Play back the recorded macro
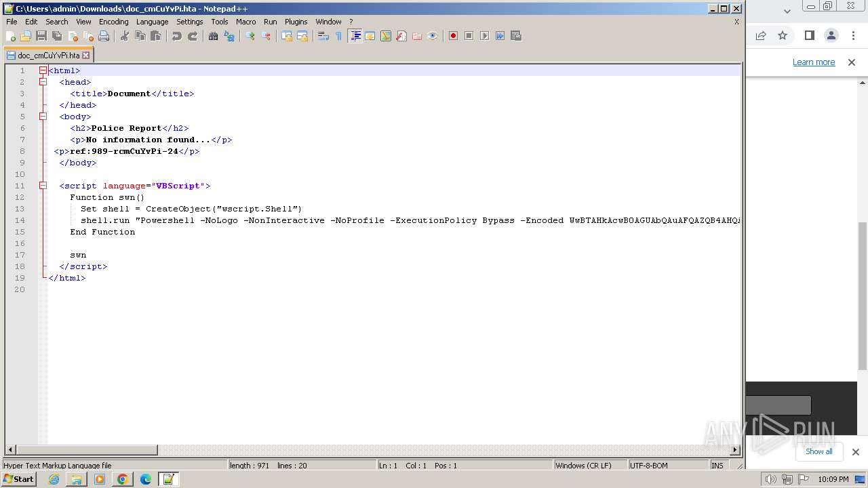 (x=485, y=36)
